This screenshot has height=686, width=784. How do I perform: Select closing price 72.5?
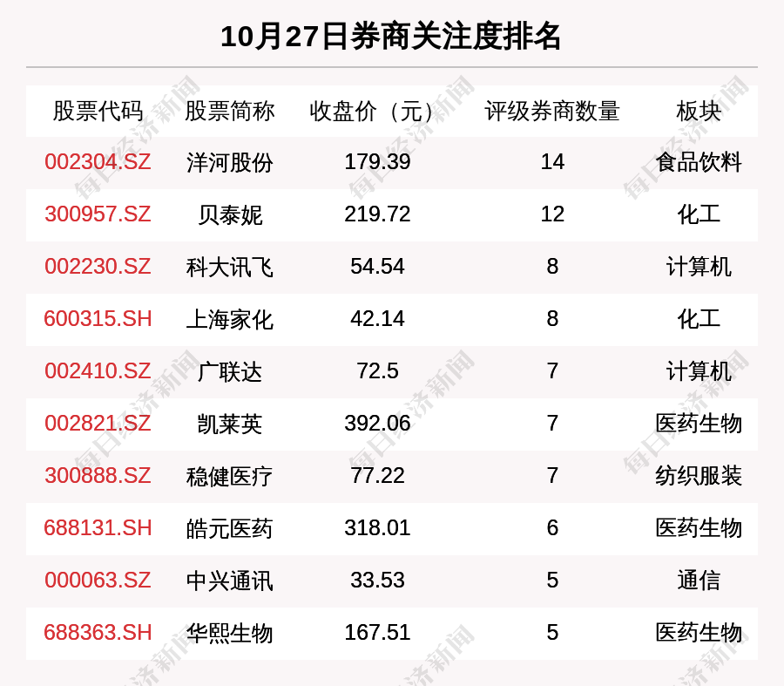click(377, 371)
